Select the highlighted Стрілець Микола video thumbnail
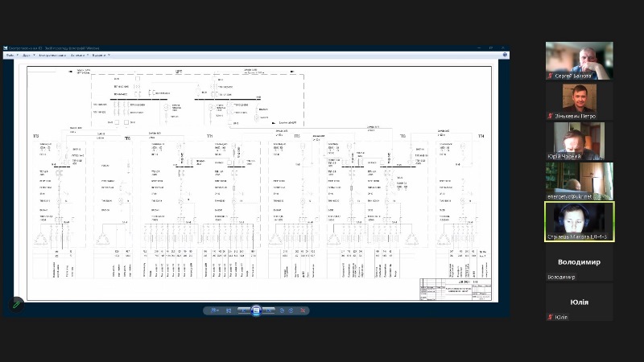 tap(579, 221)
